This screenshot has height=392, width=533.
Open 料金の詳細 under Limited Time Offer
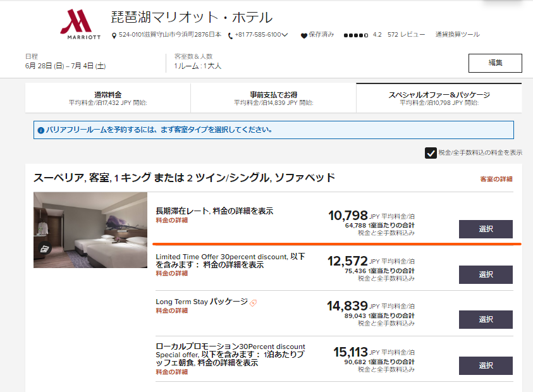pos(172,273)
